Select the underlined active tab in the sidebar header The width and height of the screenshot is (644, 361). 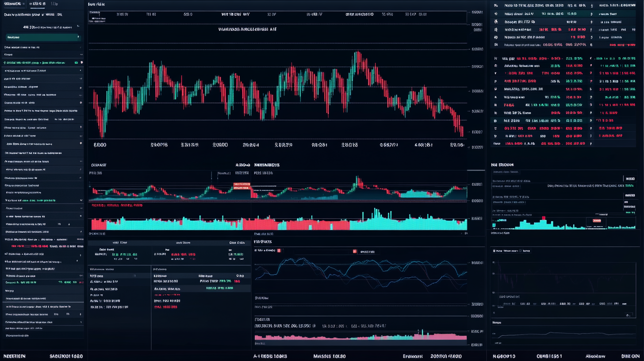point(38,4)
